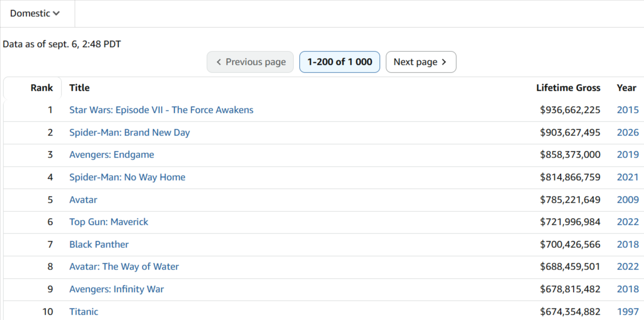Sort by the Title column header
644x320 pixels.
(x=79, y=88)
